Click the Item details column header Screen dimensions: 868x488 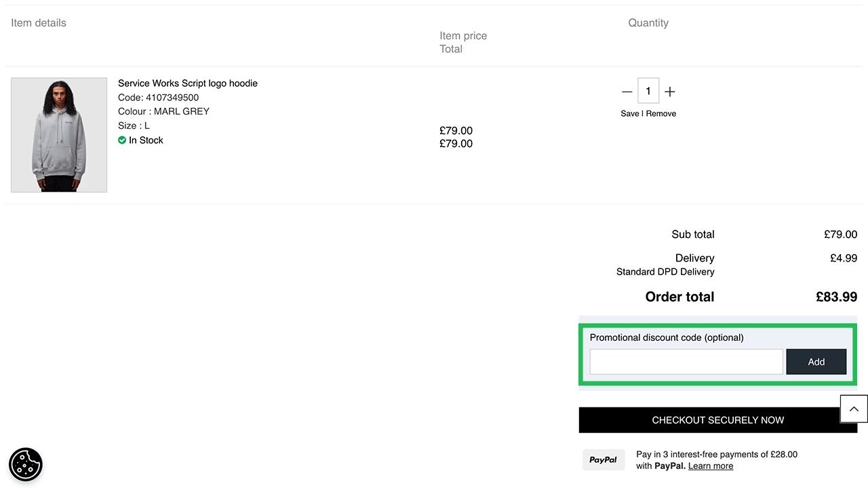(x=39, y=23)
